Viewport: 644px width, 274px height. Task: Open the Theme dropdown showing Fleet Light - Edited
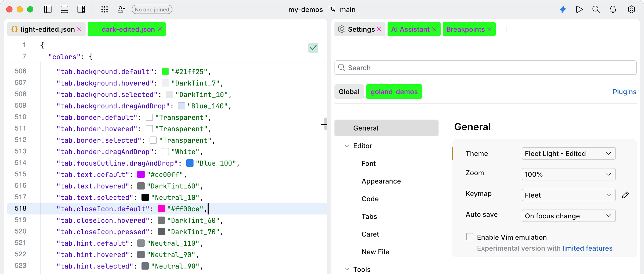(568, 153)
